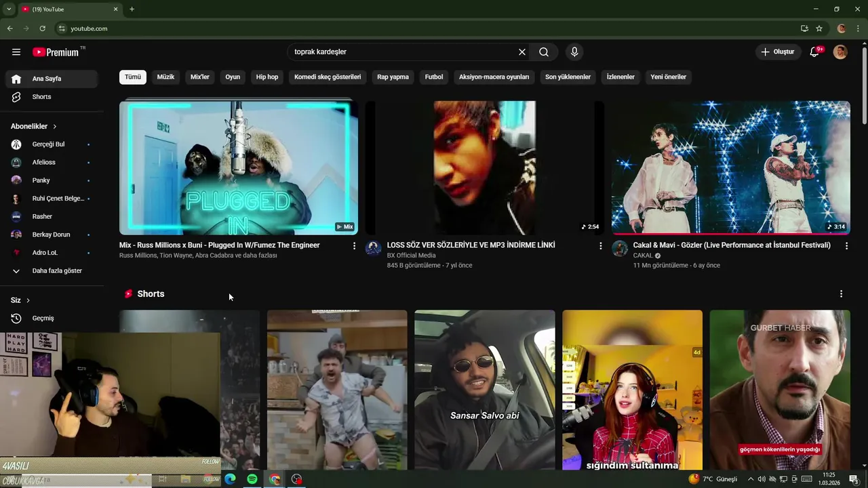Click BX Official Media channel name

coord(411,256)
